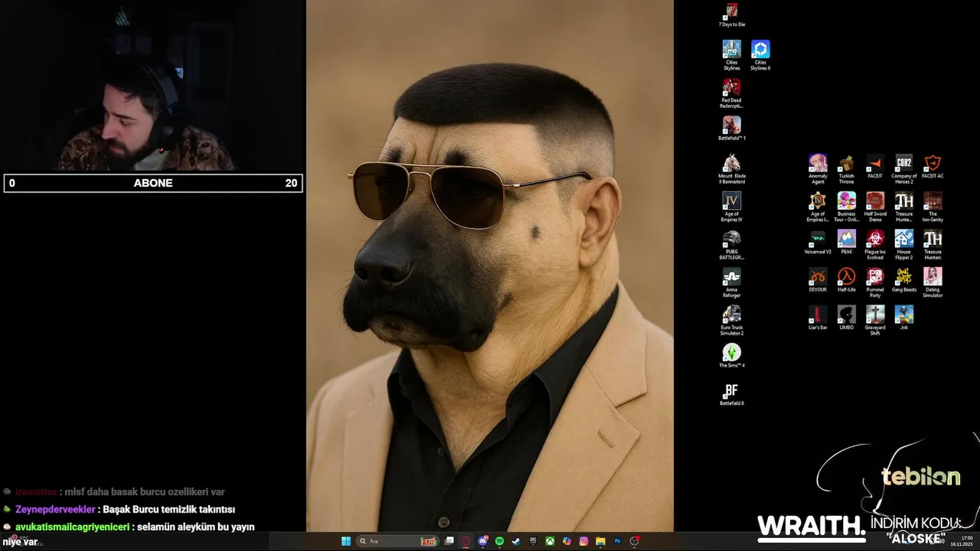Launch Half Sword Demo shortcut
980x551 pixels.
[x=875, y=207]
